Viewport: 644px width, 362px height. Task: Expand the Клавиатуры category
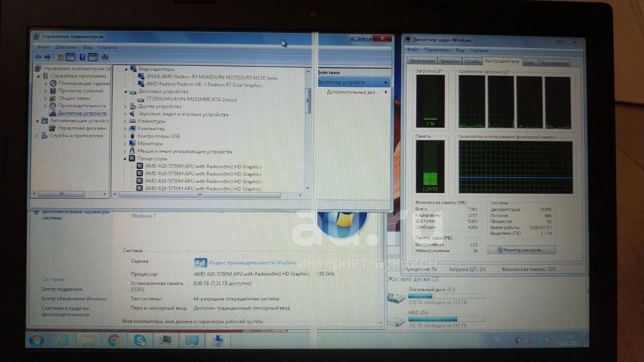(x=125, y=121)
